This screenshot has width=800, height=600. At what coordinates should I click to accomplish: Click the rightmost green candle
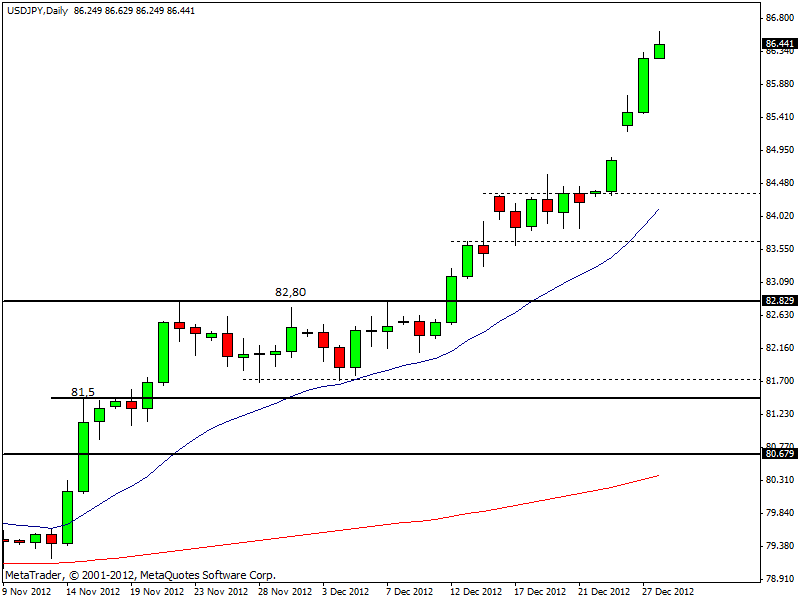pos(660,51)
